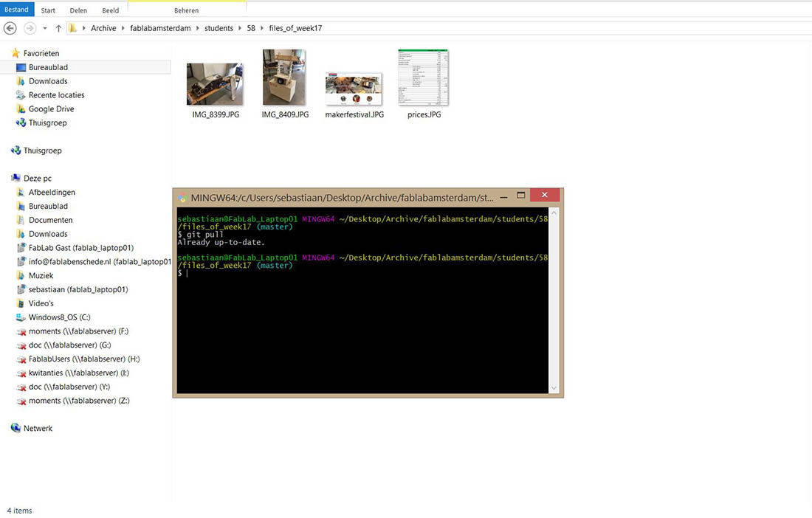Click the Archive breadcrumb segment
This screenshot has width=812, height=518.
point(103,28)
